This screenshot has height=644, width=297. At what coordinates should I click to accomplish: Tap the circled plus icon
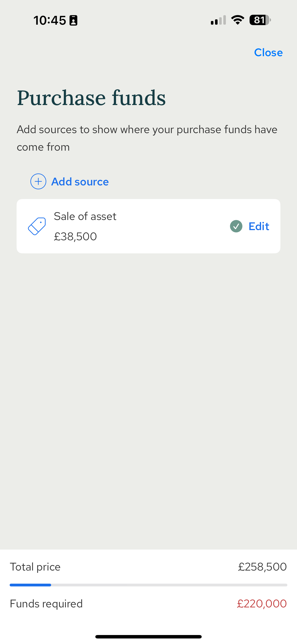pos(38,181)
